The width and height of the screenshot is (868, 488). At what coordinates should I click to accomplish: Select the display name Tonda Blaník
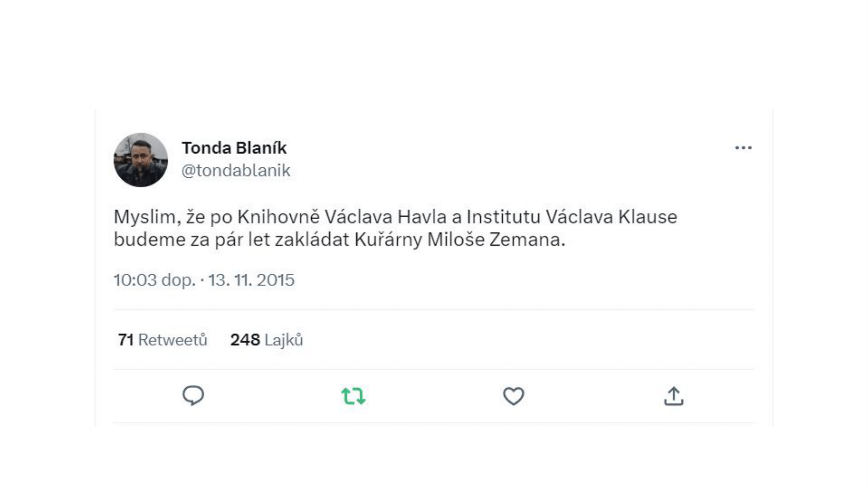[234, 148]
